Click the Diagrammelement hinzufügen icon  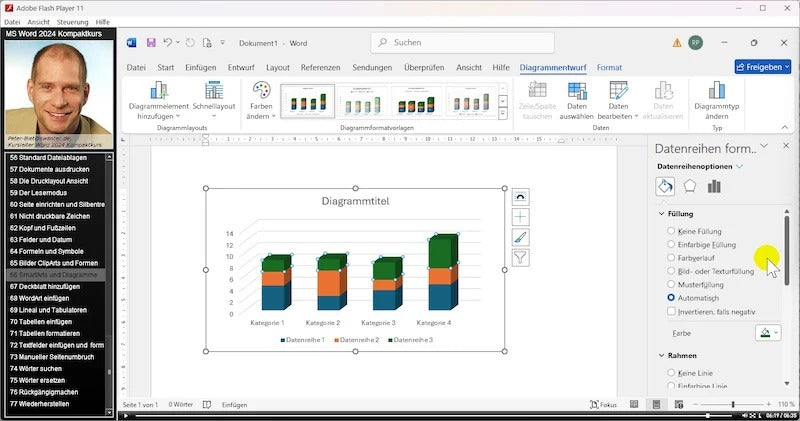[158, 91]
